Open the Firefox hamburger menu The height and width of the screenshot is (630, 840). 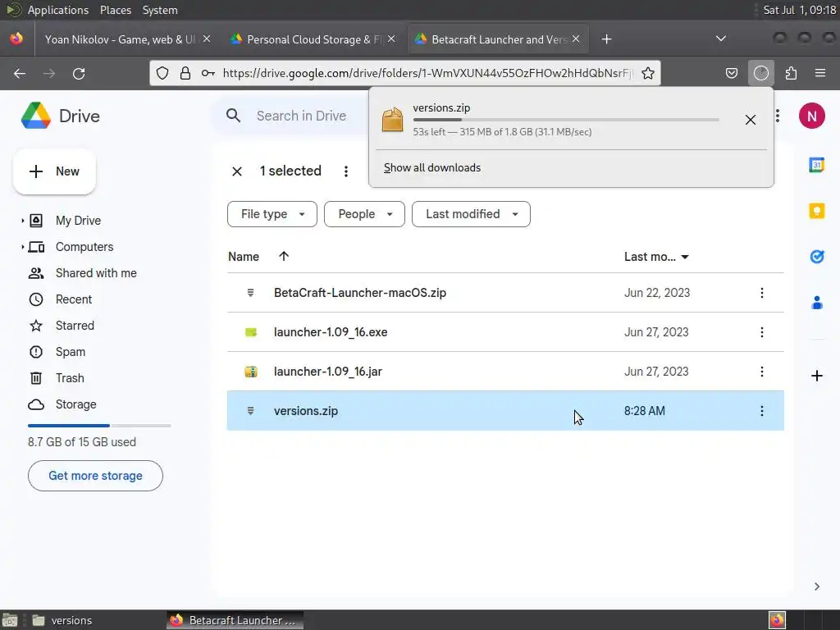[819, 73]
